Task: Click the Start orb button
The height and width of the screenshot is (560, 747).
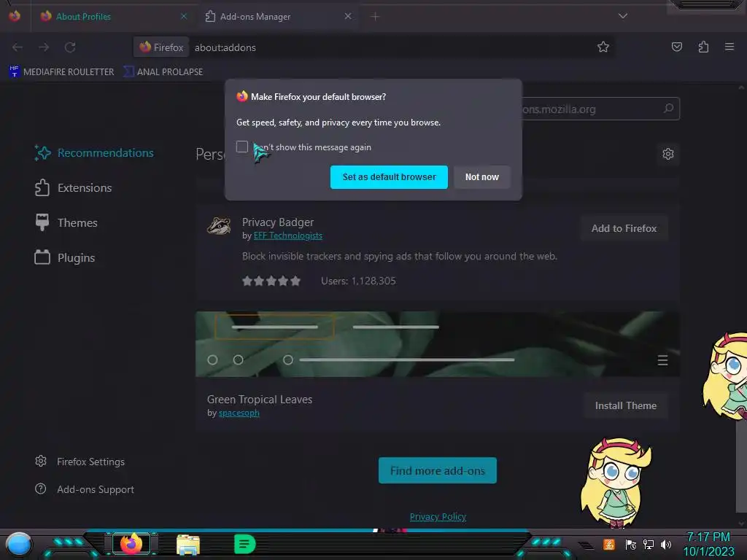Action: (18, 545)
